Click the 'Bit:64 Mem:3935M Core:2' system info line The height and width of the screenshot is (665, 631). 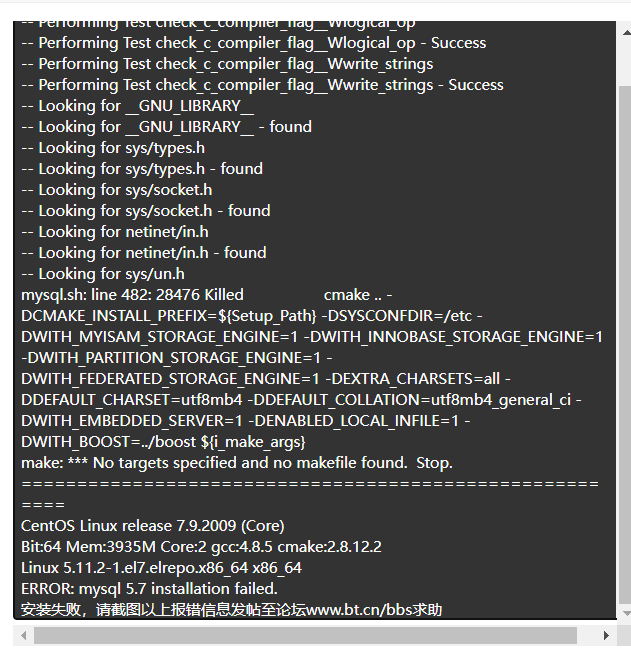tap(201, 547)
